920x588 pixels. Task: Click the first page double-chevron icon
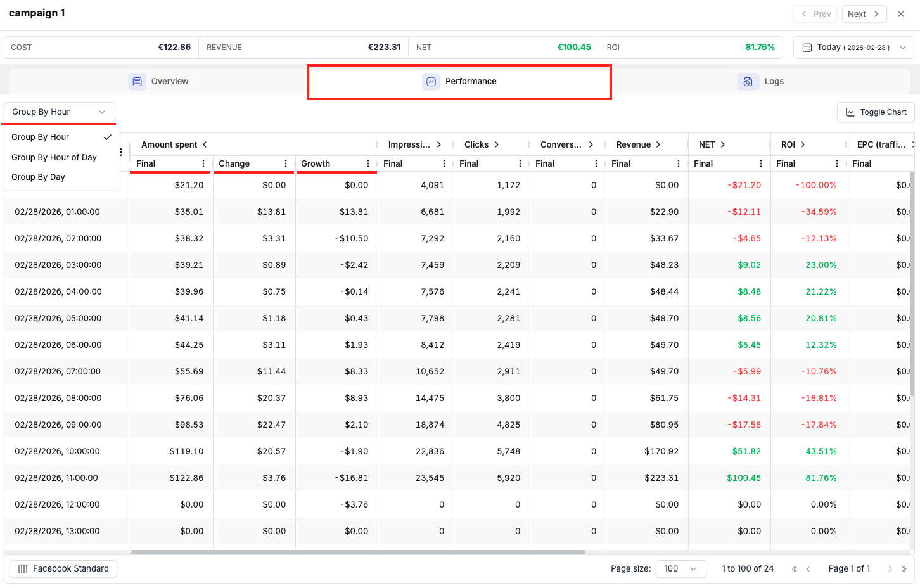tap(794, 569)
